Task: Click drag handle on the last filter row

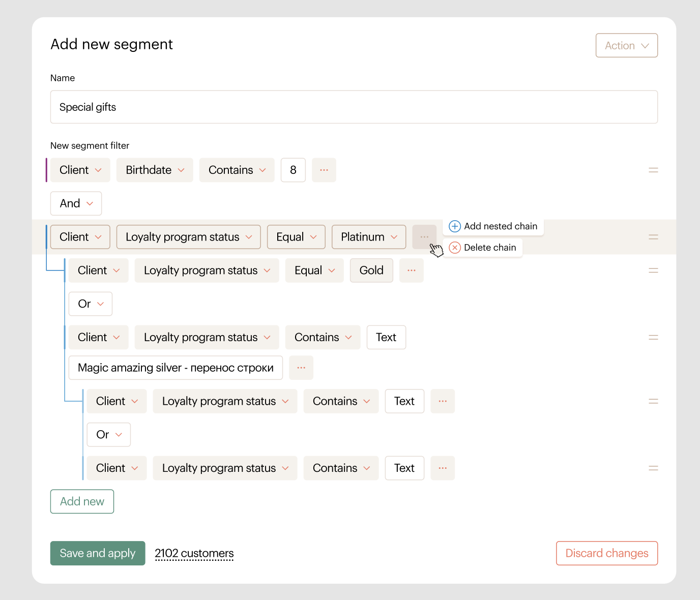Action: coord(653,468)
